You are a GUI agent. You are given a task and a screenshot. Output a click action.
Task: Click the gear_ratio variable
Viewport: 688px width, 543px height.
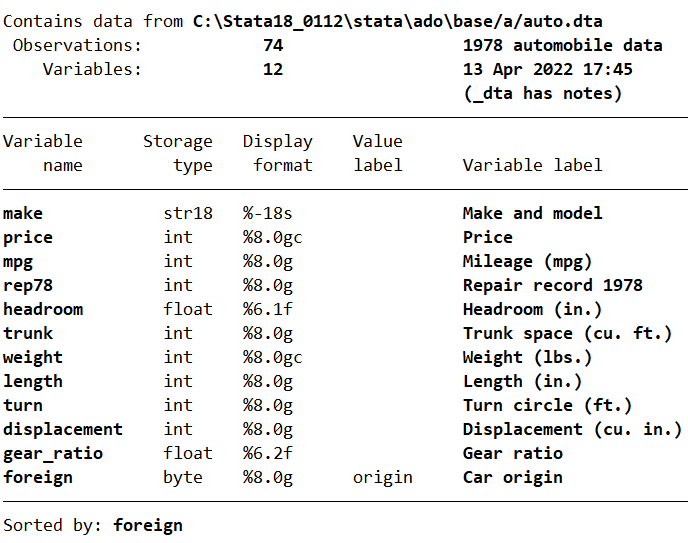tap(53, 453)
